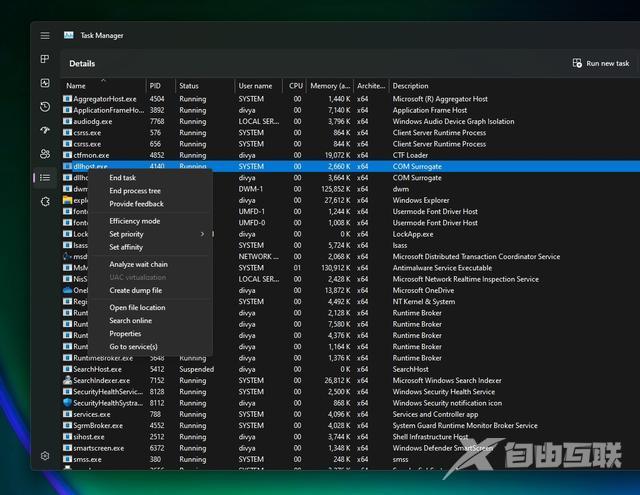
Task: Click Run new task button
Action: 601,63
